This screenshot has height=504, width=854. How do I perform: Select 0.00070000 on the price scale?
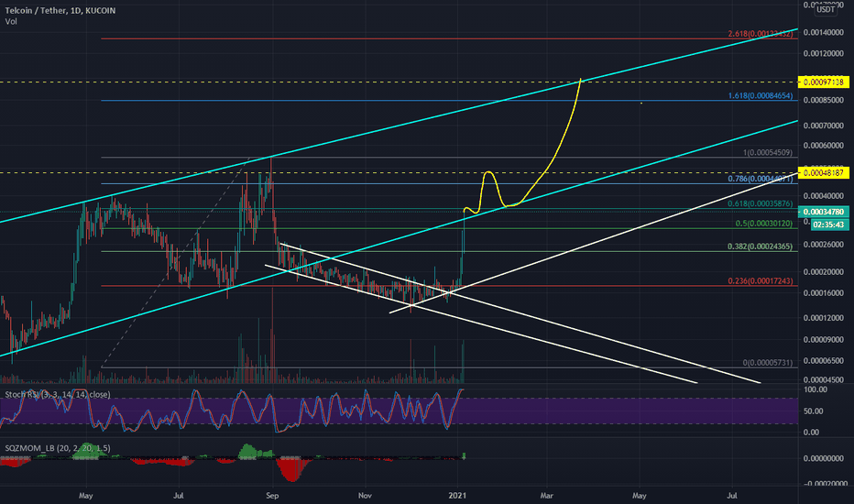tap(824, 126)
